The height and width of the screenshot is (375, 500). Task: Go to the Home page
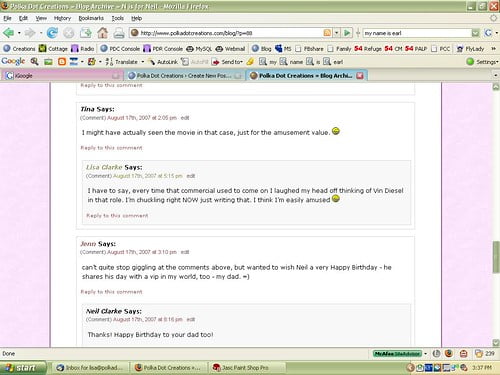coord(103,33)
